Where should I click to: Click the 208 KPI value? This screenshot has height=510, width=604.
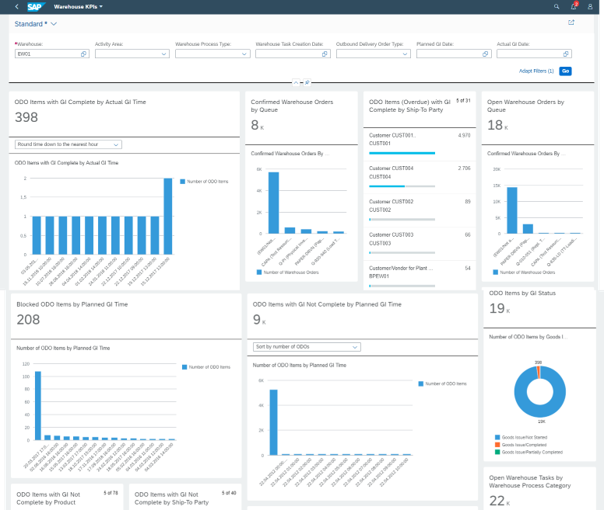28,319
